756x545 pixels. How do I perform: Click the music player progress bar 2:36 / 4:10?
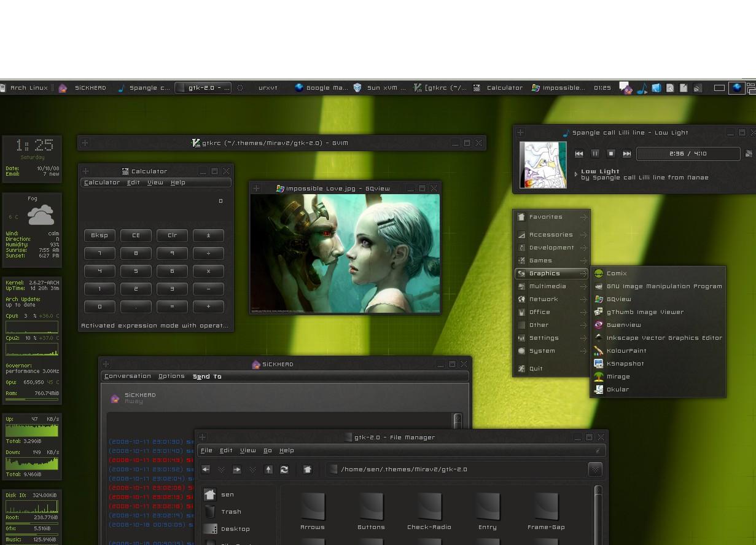688,154
